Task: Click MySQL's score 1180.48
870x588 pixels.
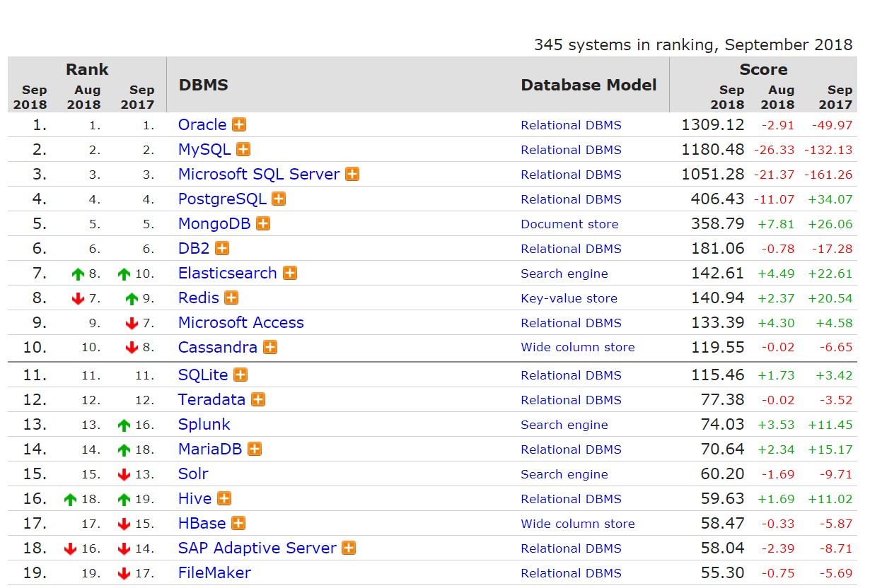Action: click(713, 149)
